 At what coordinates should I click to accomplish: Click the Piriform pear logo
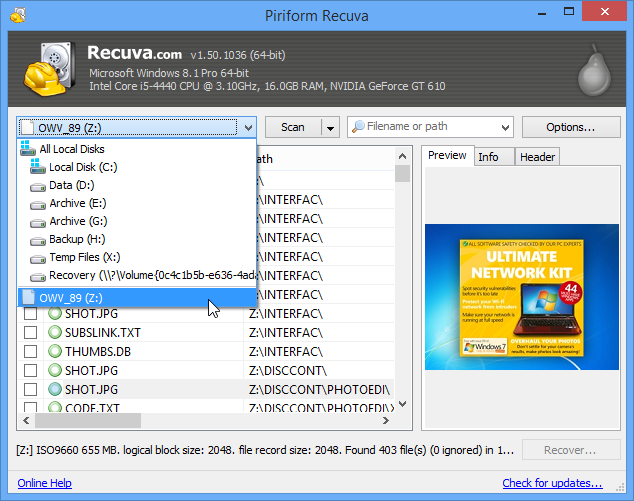594,70
